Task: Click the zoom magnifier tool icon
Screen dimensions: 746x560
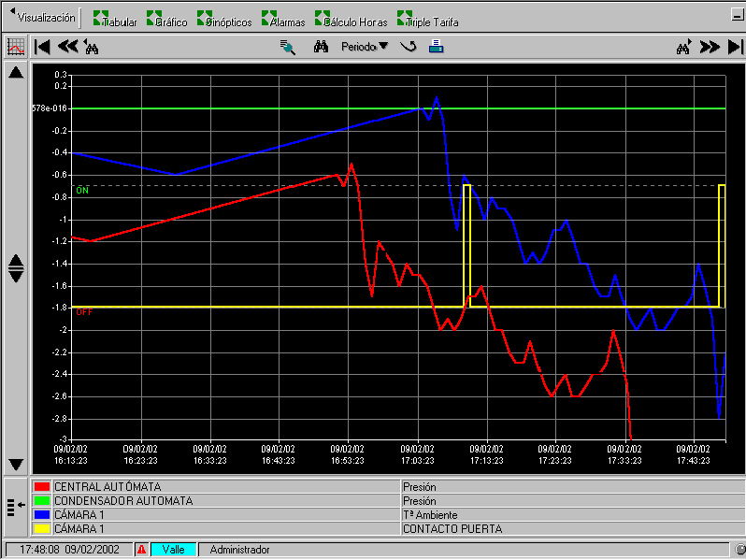Action: tap(288, 47)
